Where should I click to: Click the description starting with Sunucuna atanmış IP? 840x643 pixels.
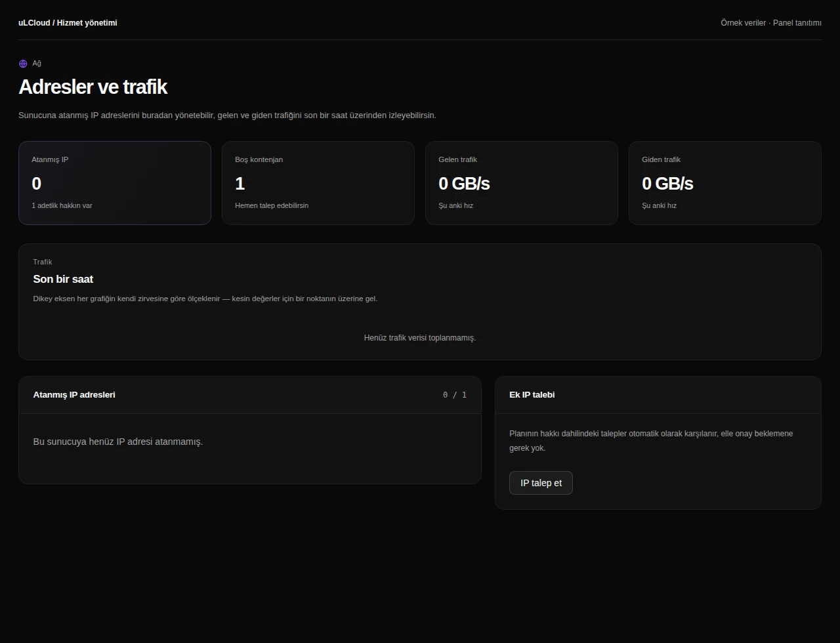tap(227, 115)
